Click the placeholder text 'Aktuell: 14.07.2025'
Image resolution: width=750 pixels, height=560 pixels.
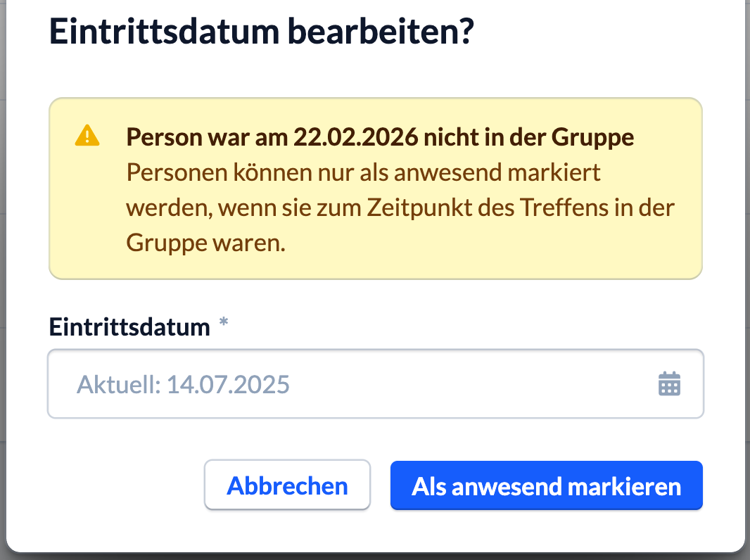coord(183,385)
